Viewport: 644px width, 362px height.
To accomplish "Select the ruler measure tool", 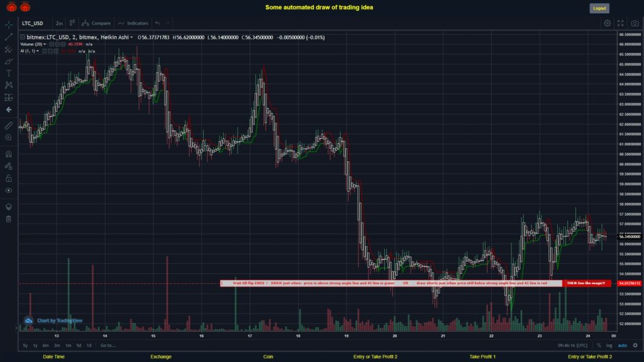I will coord(9,126).
